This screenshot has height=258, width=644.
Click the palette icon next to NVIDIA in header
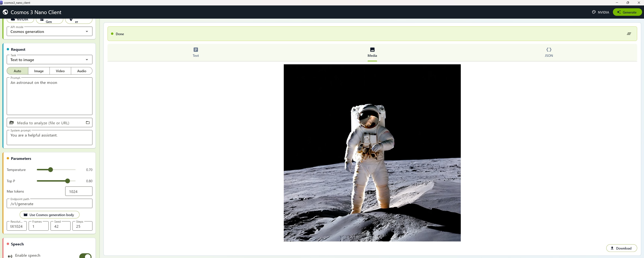click(x=594, y=12)
